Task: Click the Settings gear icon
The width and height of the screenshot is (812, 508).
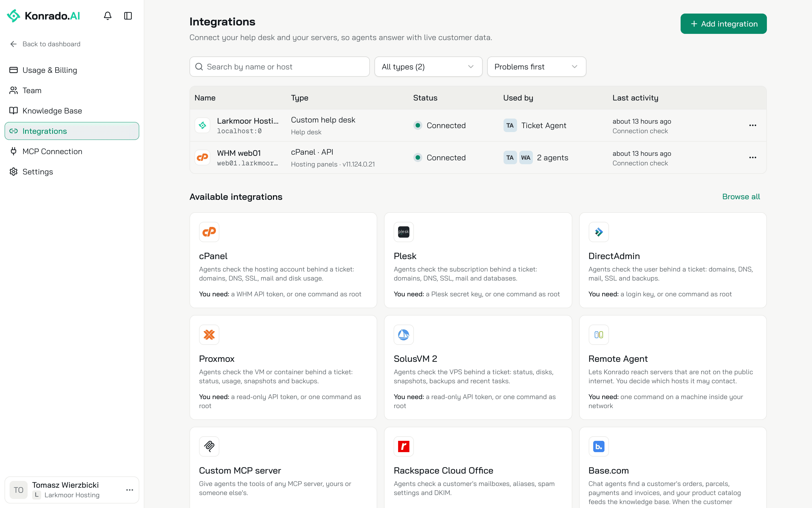Action: click(14, 172)
